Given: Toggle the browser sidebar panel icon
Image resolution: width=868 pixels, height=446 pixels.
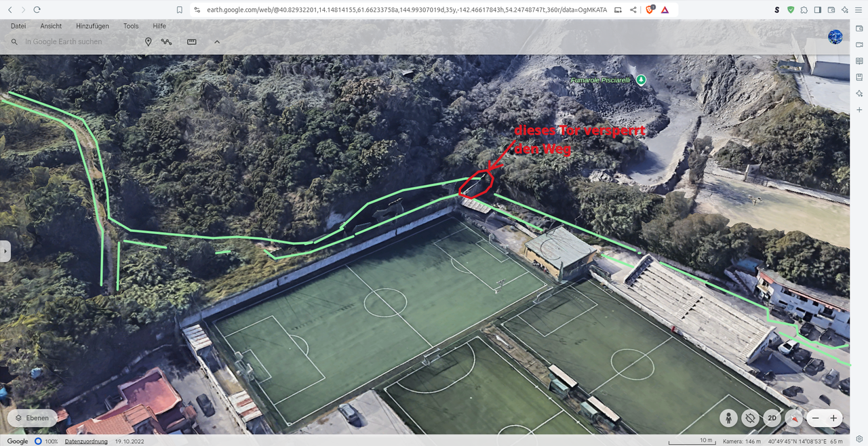Looking at the screenshot, I should (x=818, y=9).
